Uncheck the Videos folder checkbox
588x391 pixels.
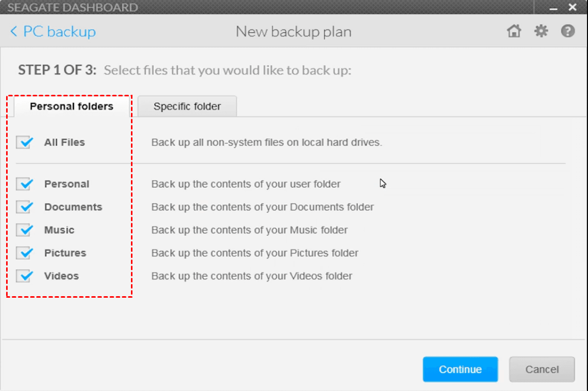[x=24, y=276]
